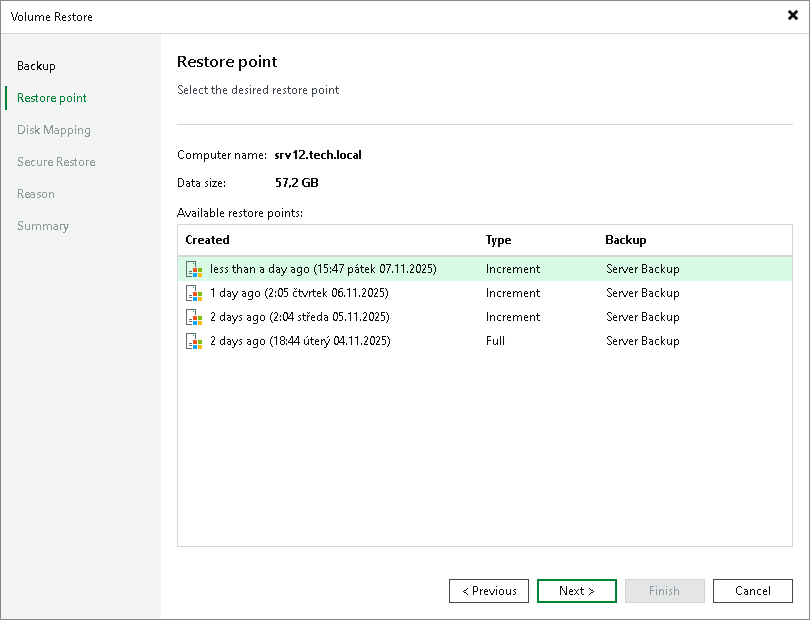Click the disabled Finish button
The width and height of the screenshot is (810, 620).
tap(664, 591)
